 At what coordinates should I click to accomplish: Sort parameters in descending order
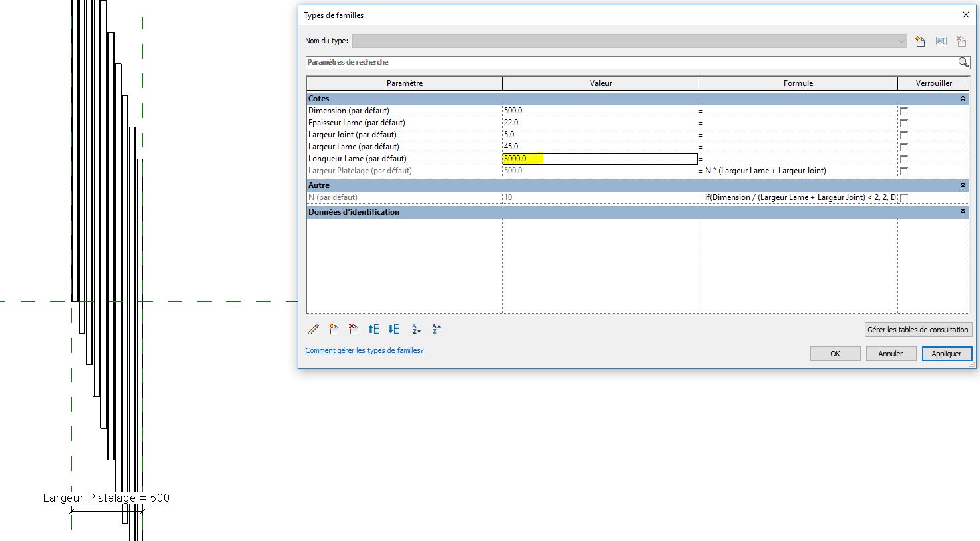click(437, 329)
